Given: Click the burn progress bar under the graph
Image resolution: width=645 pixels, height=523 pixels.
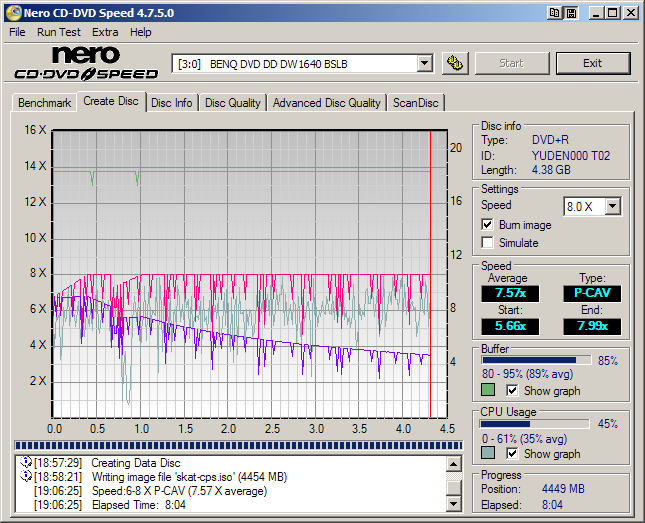Looking at the screenshot, I should click(x=239, y=445).
